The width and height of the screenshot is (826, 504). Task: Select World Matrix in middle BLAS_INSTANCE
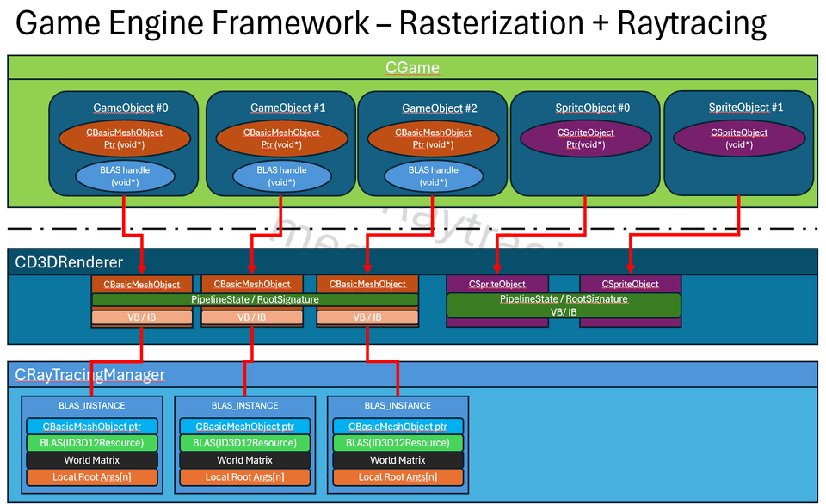click(x=245, y=460)
